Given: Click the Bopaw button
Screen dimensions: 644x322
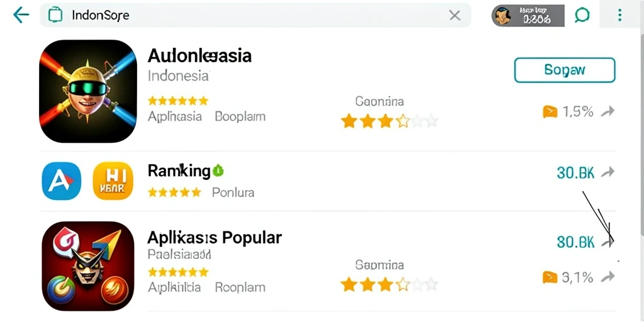Looking at the screenshot, I should point(565,70).
